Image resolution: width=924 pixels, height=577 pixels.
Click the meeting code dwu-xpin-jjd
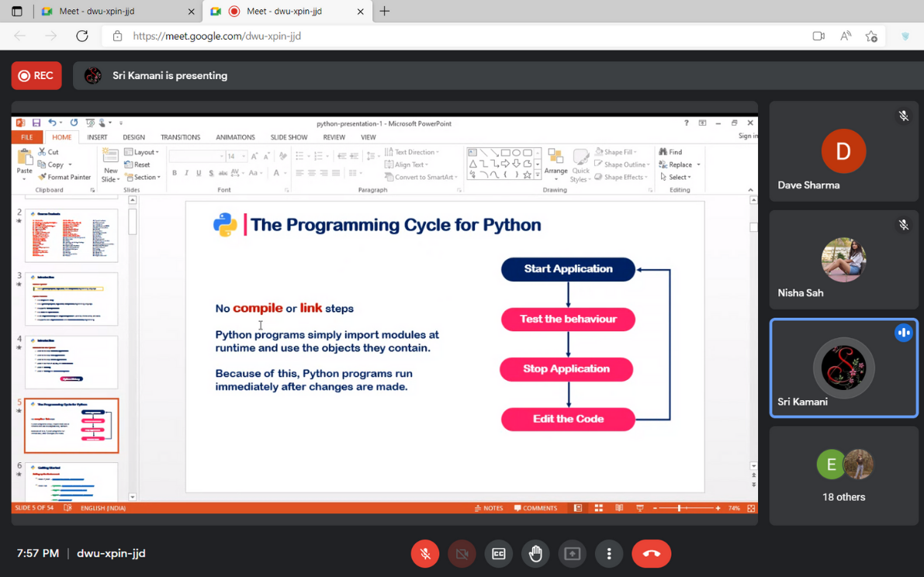(111, 554)
